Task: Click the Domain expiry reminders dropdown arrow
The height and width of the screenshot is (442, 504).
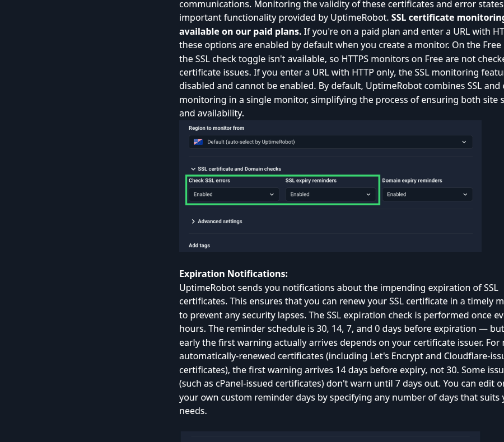Action: pos(465,194)
